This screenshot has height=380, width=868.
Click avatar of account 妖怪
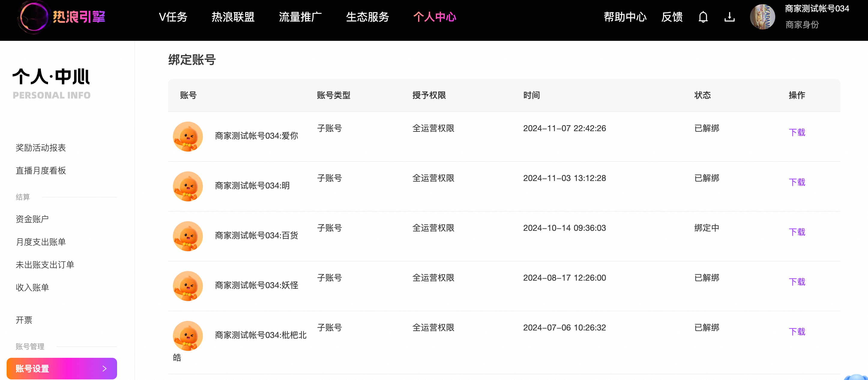pyautogui.click(x=188, y=286)
